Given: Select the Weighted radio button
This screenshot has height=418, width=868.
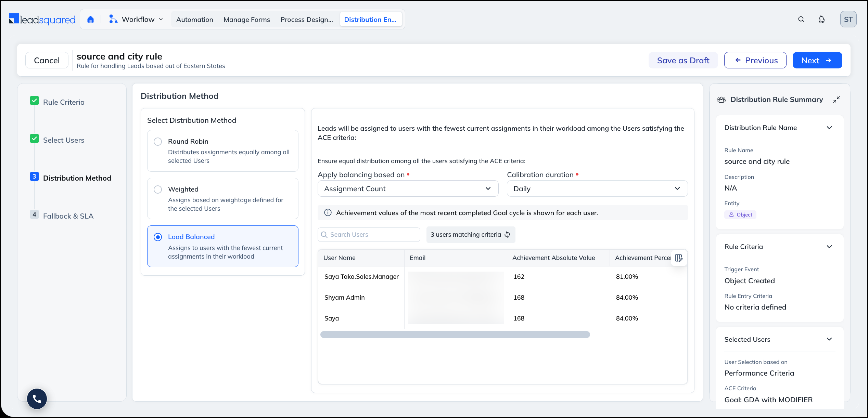Looking at the screenshot, I should pos(158,190).
